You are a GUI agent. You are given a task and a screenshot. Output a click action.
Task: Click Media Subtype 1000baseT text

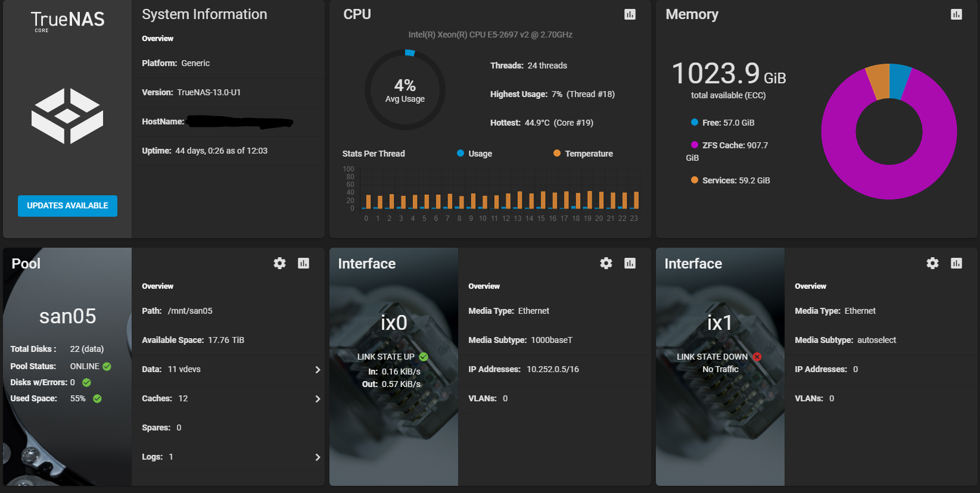pyautogui.click(x=520, y=340)
